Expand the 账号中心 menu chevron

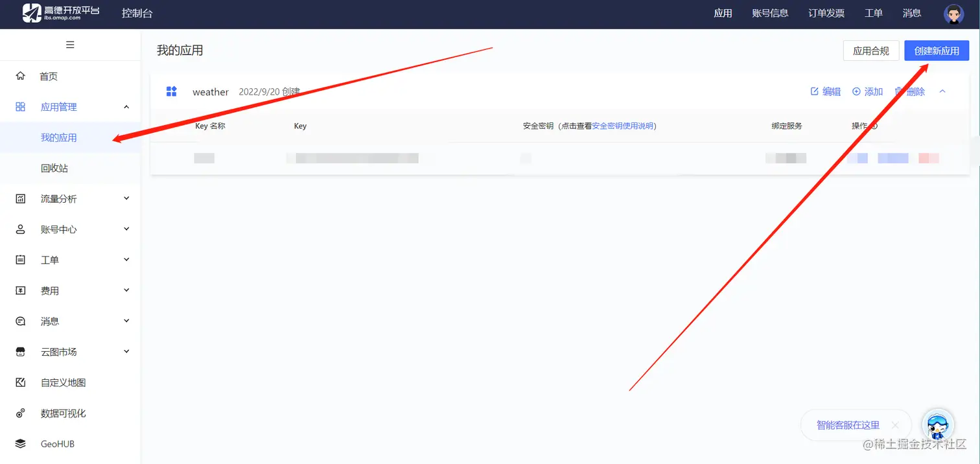126,229
